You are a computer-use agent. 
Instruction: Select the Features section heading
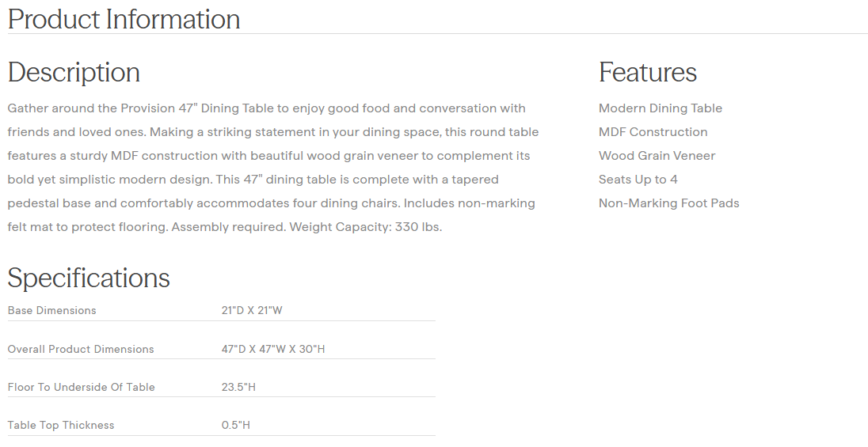coord(647,72)
